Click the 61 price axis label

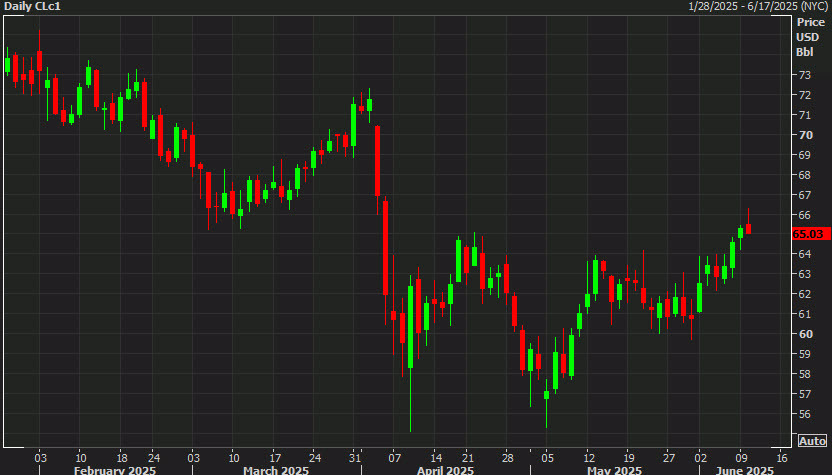tap(805, 314)
